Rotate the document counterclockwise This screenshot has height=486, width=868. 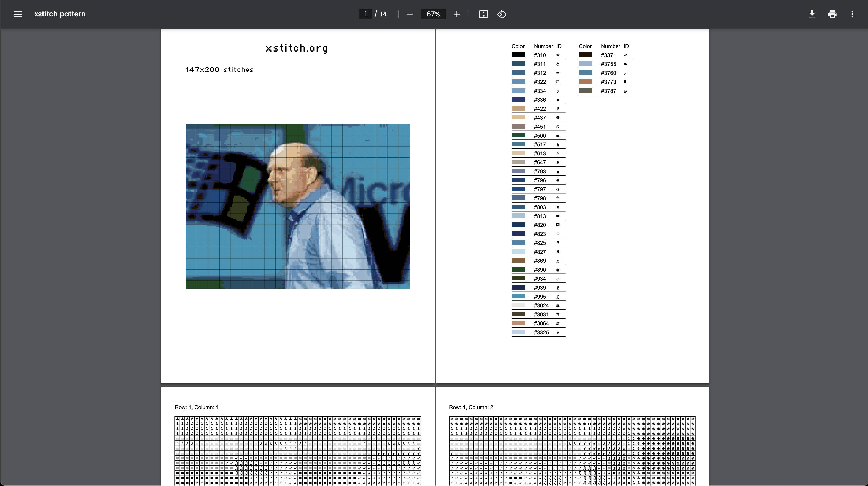[501, 14]
